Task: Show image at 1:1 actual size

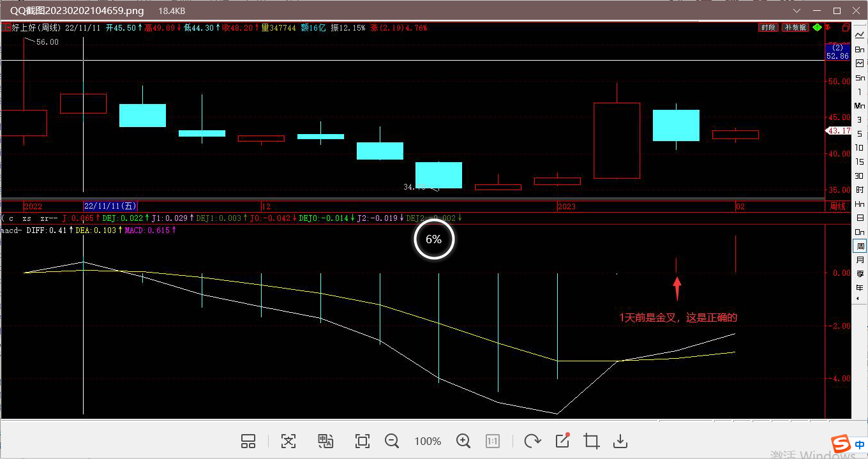Action: point(493,441)
